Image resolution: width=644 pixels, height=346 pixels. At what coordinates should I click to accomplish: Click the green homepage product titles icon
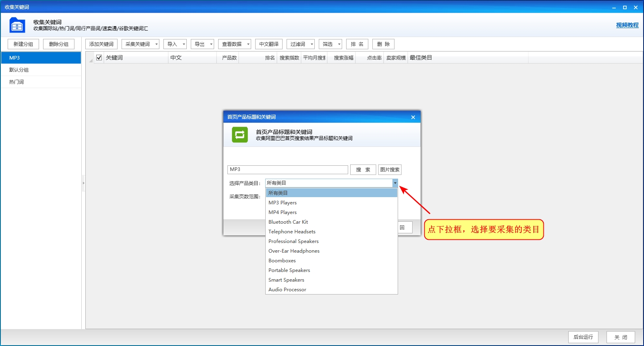tap(240, 135)
